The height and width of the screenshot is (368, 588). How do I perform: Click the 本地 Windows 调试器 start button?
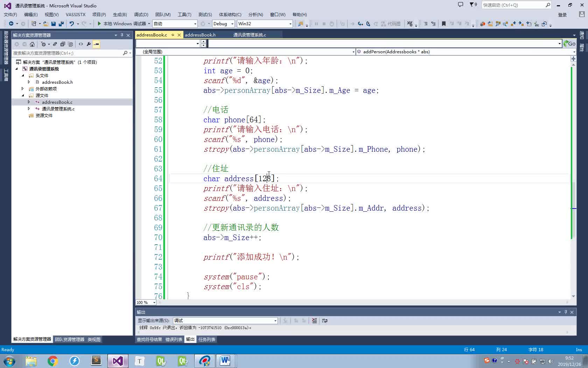click(121, 23)
